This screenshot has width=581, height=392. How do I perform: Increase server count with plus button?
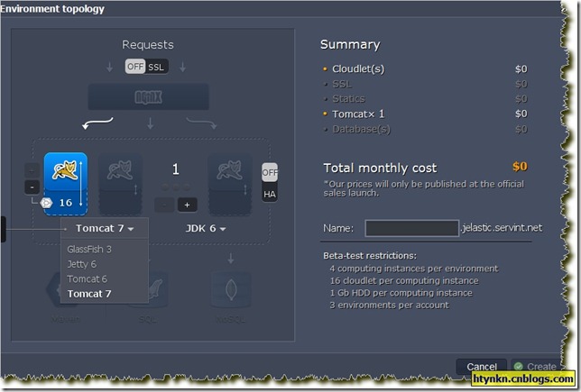tap(187, 205)
